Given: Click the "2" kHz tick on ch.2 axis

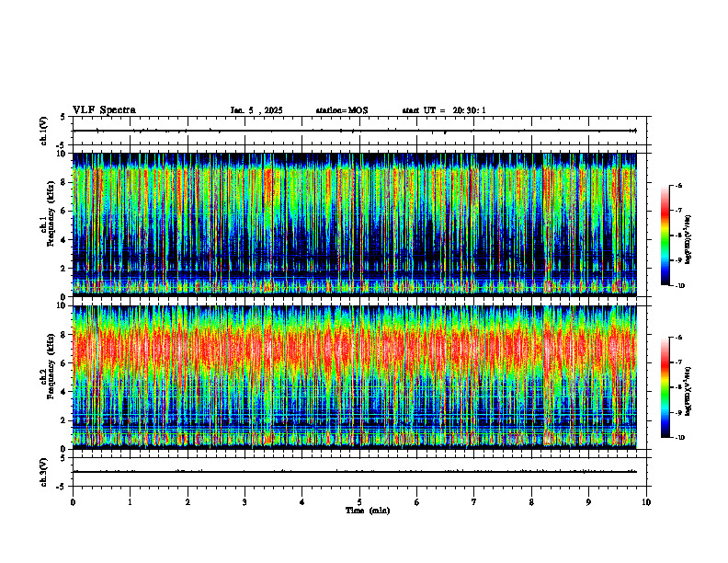Looking at the screenshot, I should (64, 420).
